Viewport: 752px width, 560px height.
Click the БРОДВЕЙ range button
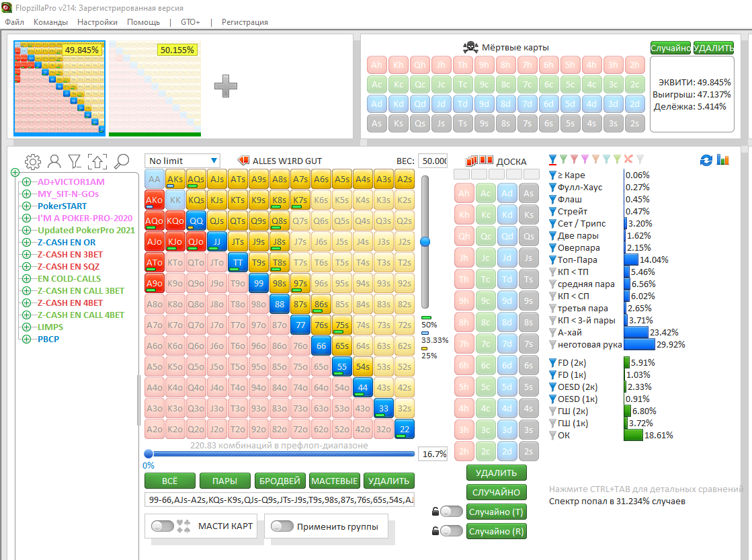pos(280,481)
